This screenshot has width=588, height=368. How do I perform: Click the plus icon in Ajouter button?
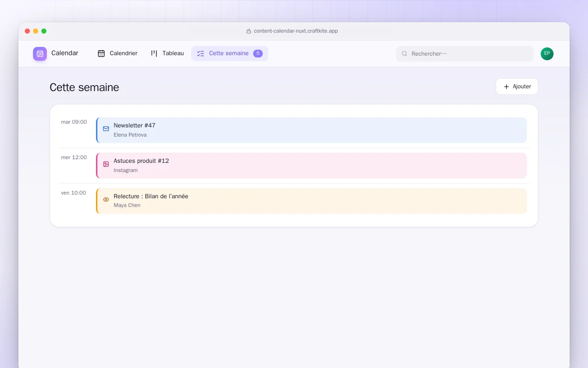[x=507, y=86]
